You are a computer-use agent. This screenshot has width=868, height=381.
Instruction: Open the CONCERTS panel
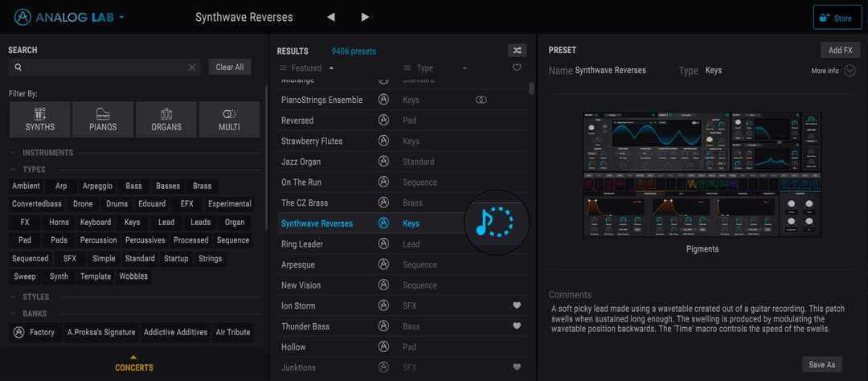pyautogui.click(x=134, y=364)
